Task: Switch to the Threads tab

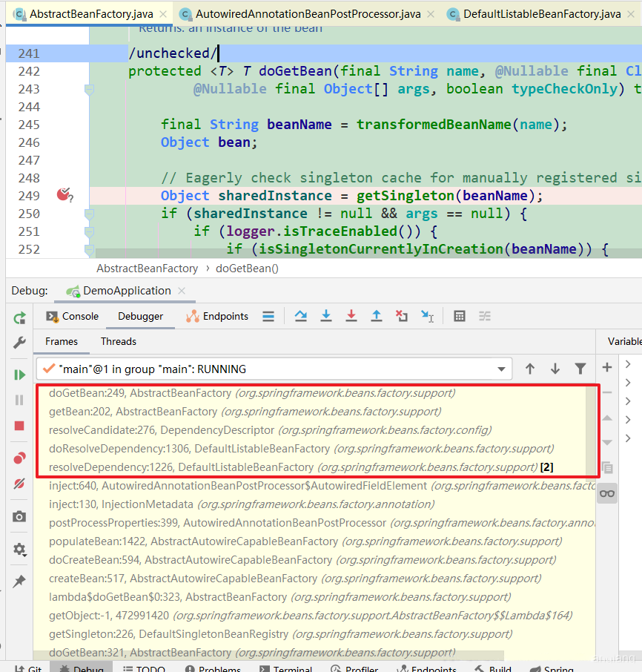Action: click(118, 342)
